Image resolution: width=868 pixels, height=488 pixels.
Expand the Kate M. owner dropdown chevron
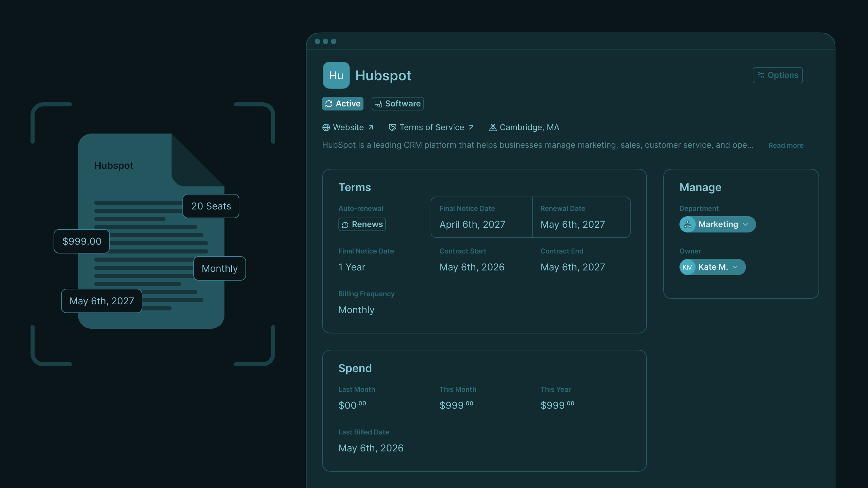click(x=735, y=267)
